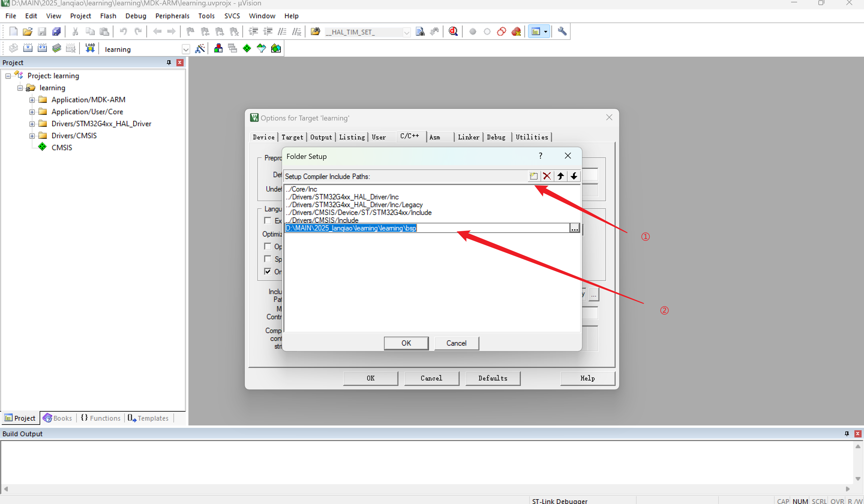Click the Save All toolbar icon

[56, 31]
